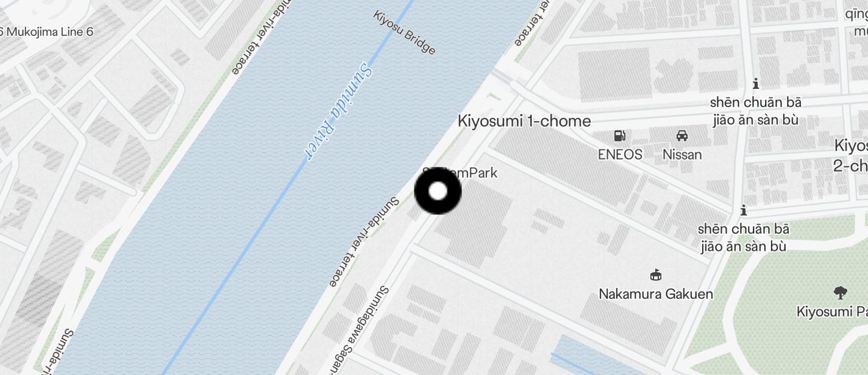Select the Kiyosumi 1-chome label
This screenshot has width=868, height=375.
[524, 121]
